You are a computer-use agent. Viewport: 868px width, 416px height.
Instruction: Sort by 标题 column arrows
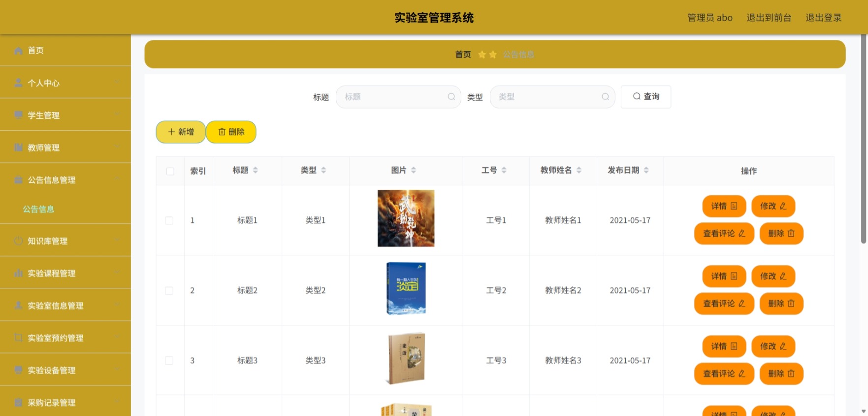(256, 170)
